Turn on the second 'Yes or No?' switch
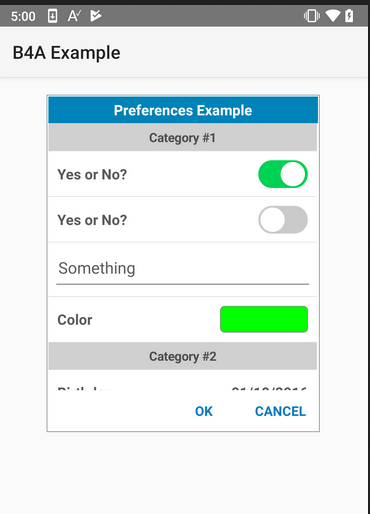This screenshot has width=370, height=514. [x=283, y=220]
